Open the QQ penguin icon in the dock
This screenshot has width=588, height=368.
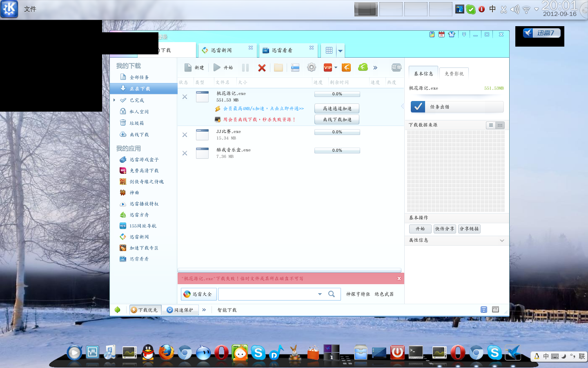[x=148, y=352]
